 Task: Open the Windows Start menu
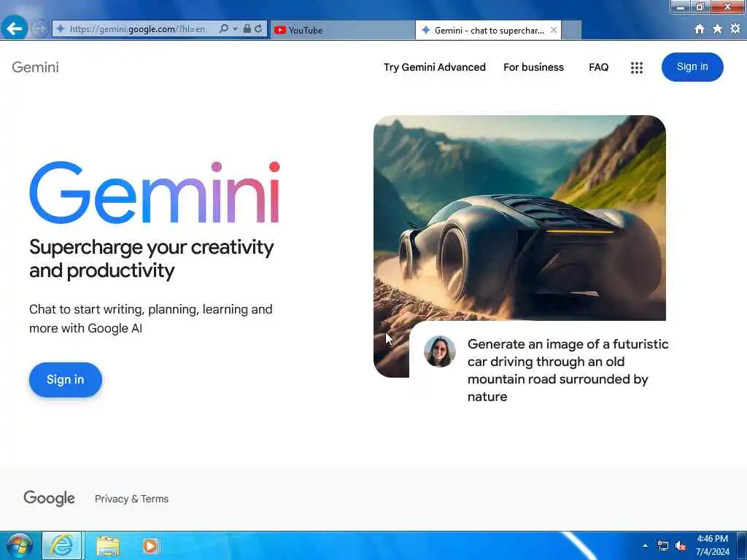tap(19, 545)
